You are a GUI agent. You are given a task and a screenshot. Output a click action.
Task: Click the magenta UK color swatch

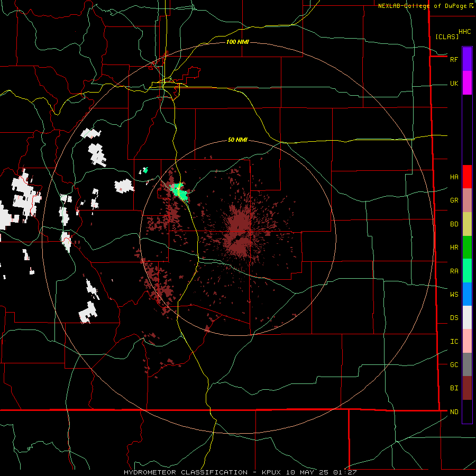[467, 83]
